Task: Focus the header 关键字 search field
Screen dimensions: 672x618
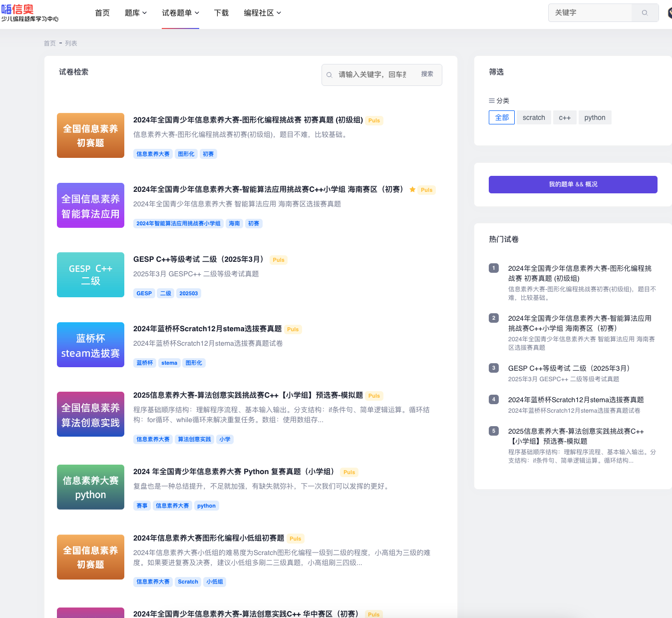Action: click(591, 12)
